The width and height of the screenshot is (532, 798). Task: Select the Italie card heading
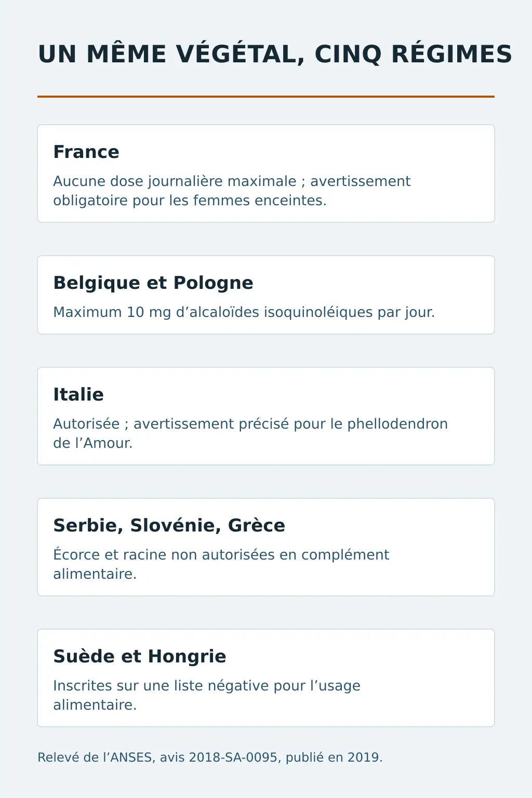78,394
